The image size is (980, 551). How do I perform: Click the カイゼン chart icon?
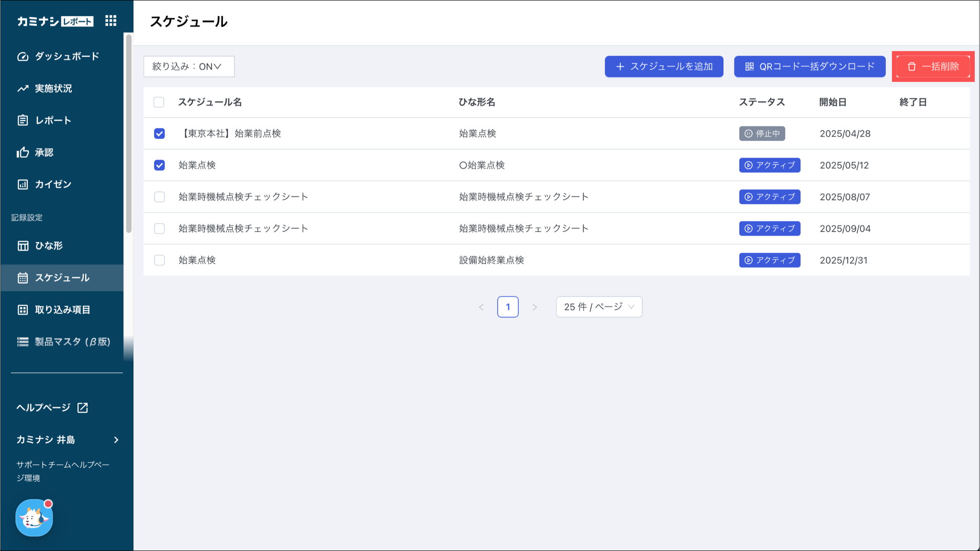[23, 184]
